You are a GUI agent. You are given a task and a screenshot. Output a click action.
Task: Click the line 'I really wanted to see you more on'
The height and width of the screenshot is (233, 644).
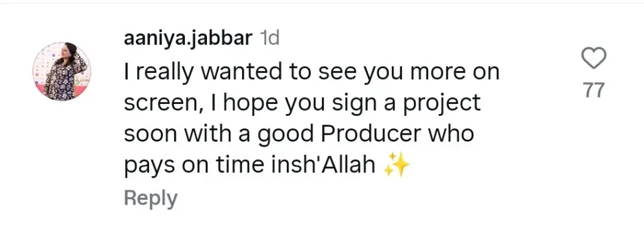click(x=312, y=73)
